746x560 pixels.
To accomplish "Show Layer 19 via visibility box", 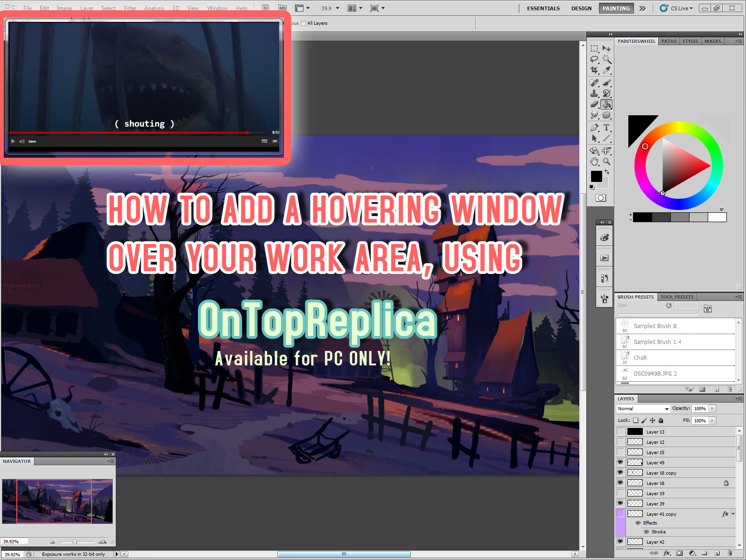I will [620, 493].
